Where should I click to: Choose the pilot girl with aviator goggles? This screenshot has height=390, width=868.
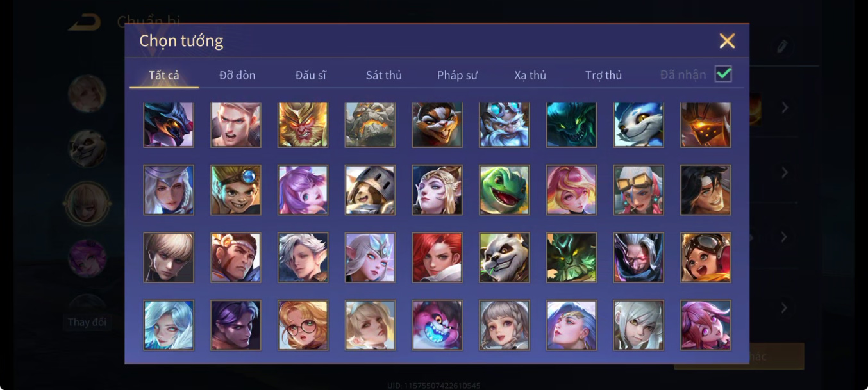(705, 257)
